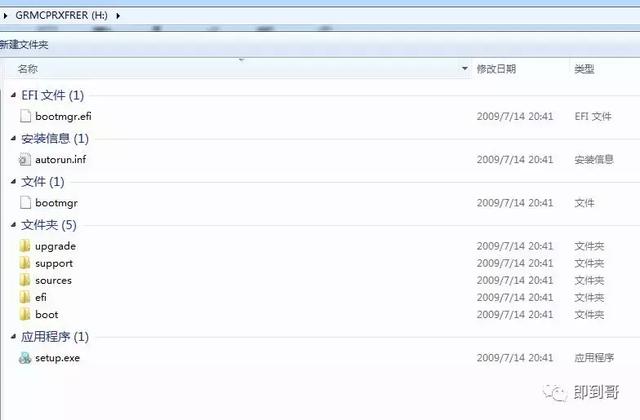Collapse the 应用程序 (1) group
640x420 pixels.
click(x=13, y=336)
